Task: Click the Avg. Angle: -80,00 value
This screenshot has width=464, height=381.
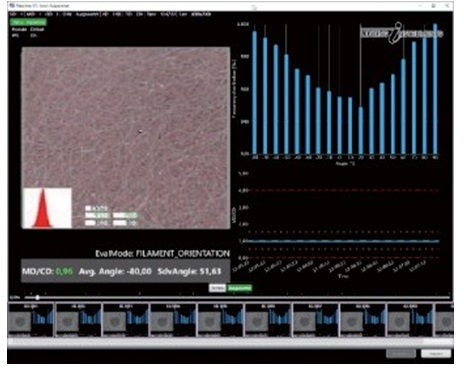Action: pos(115,271)
